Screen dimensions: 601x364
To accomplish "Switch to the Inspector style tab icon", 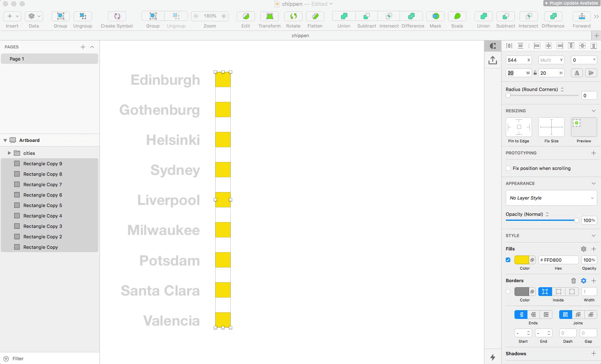I will (x=493, y=46).
